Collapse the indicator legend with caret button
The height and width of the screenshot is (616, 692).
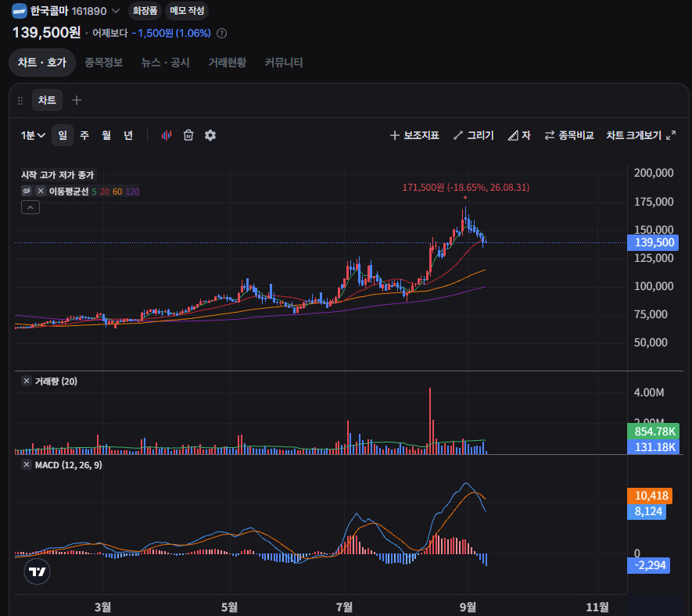(x=30, y=207)
